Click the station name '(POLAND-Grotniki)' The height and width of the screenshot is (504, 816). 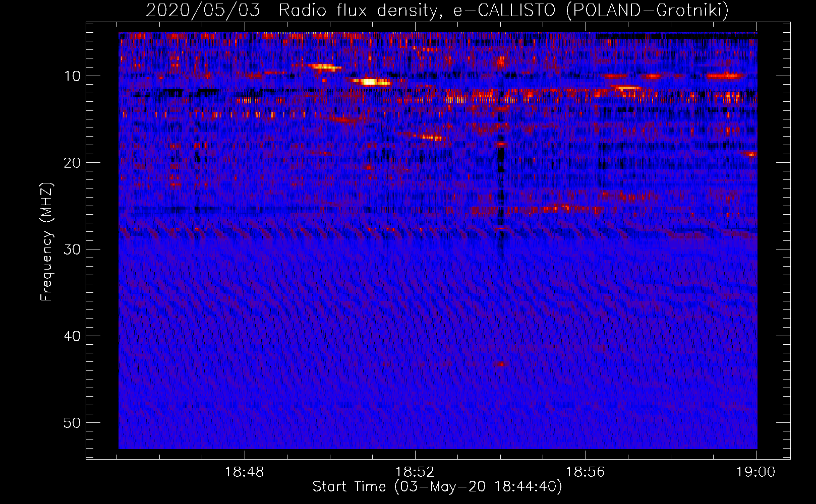pyautogui.click(x=648, y=10)
